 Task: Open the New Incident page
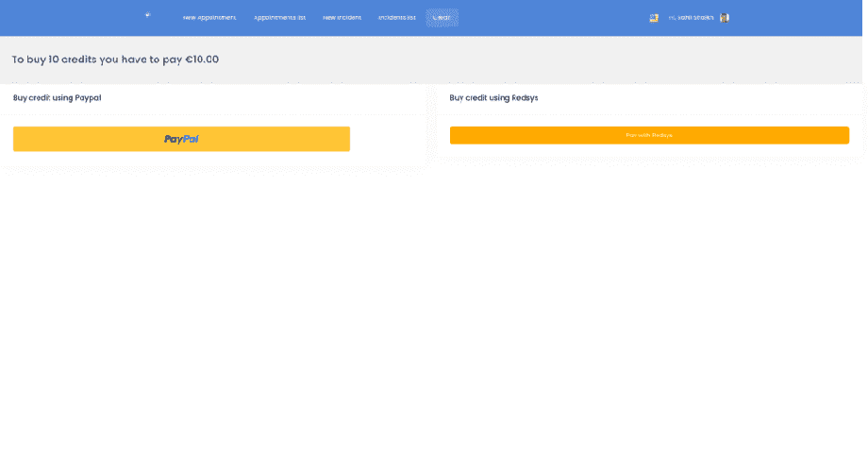[342, 18]
